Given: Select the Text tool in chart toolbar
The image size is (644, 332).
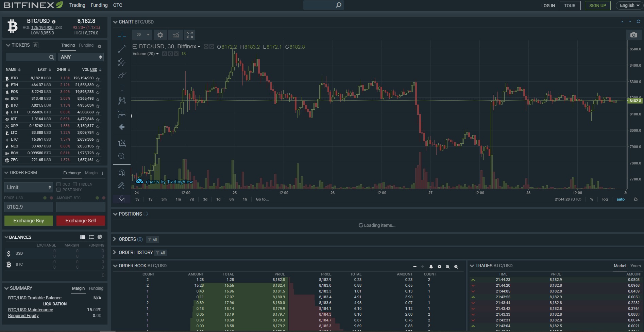Looking at the screenshot, I should 122,88.
